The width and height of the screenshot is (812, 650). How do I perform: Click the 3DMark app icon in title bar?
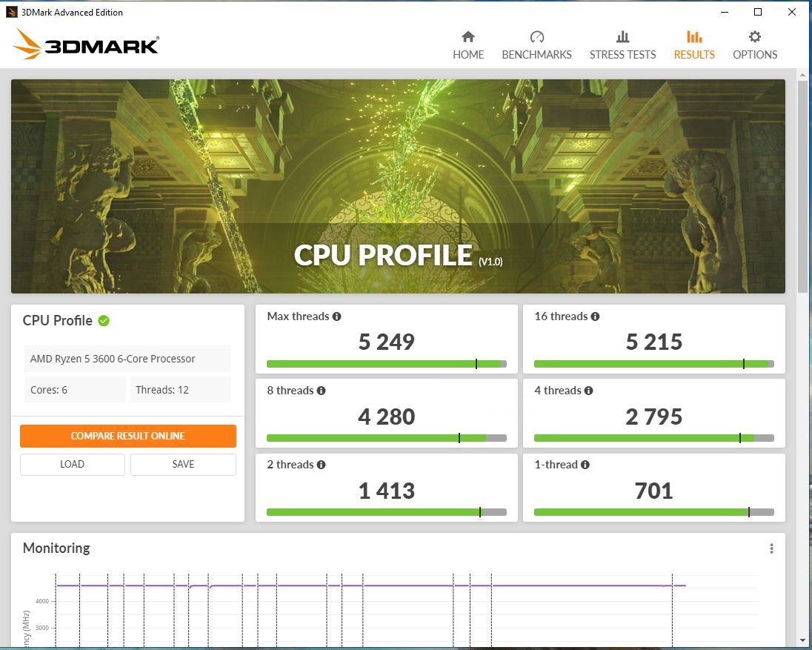point(11,12)
